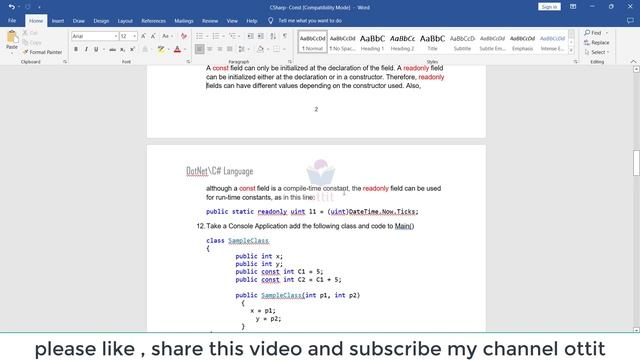640x360 pixels.
Task: Switch to the Insert tab
Action: click(58, 21)
